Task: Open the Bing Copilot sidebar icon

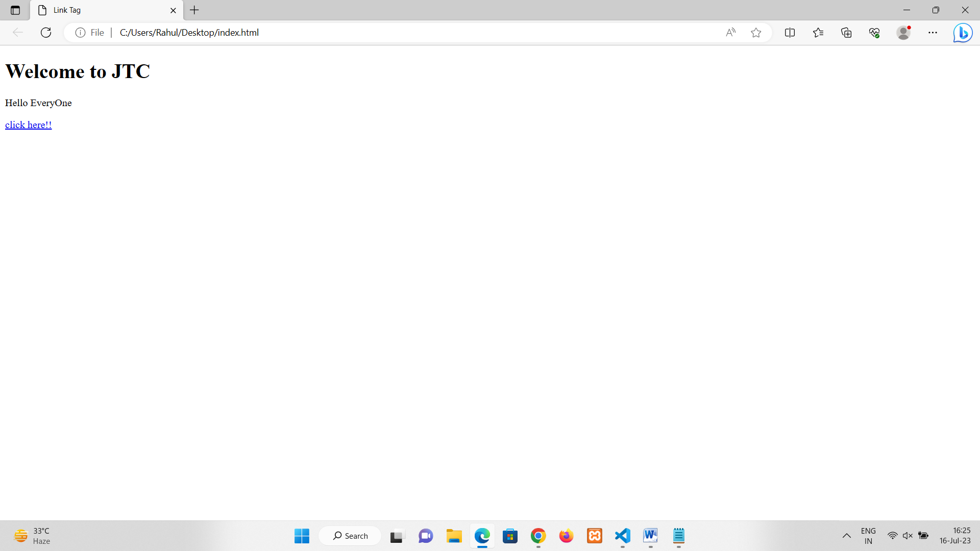Action: (x=963, y=33)
